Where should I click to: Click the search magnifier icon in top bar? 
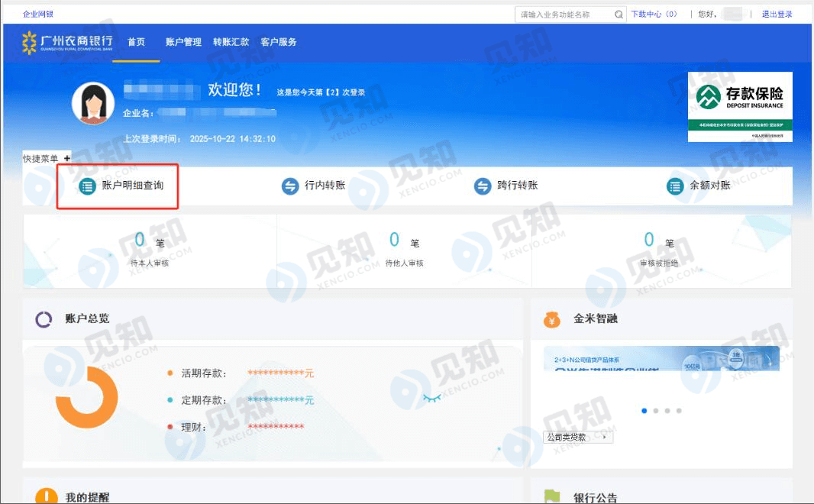pyautogui.click(x=619, y=15)
